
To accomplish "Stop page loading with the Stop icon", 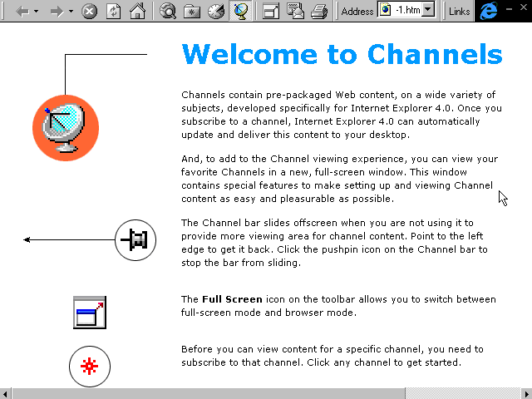I will click(90, 11).
